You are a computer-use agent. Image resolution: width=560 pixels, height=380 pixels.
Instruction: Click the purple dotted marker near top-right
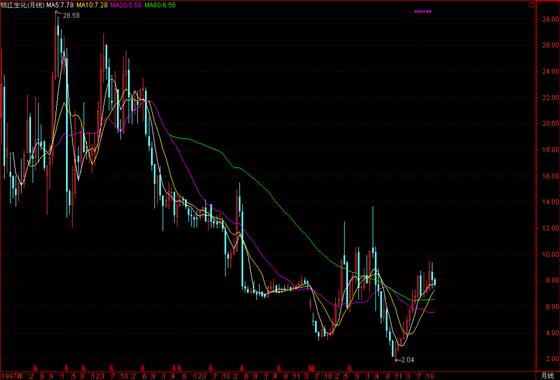[x=423, y=11]
